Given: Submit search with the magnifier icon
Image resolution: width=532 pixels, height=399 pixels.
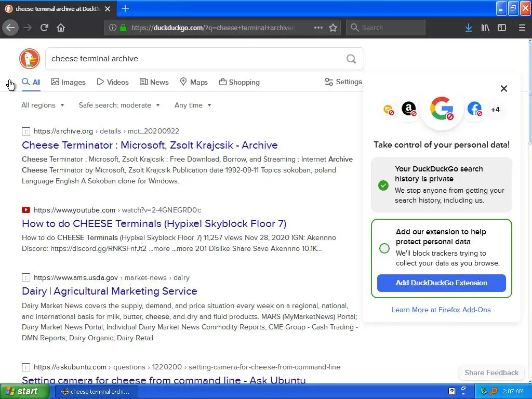Looking at the screenshot, I should [x=351, y=59].
